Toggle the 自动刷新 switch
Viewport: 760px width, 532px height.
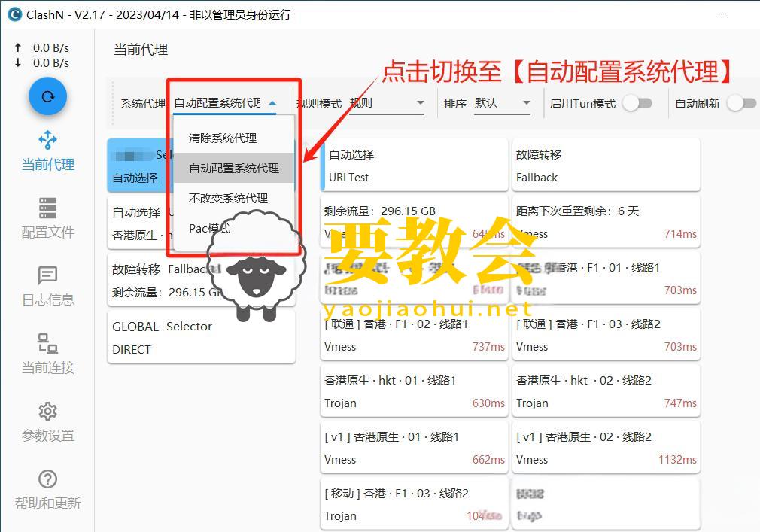pos(742,103)
